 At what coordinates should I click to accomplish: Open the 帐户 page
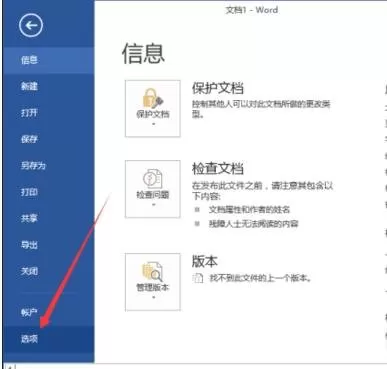coord(49,312)
